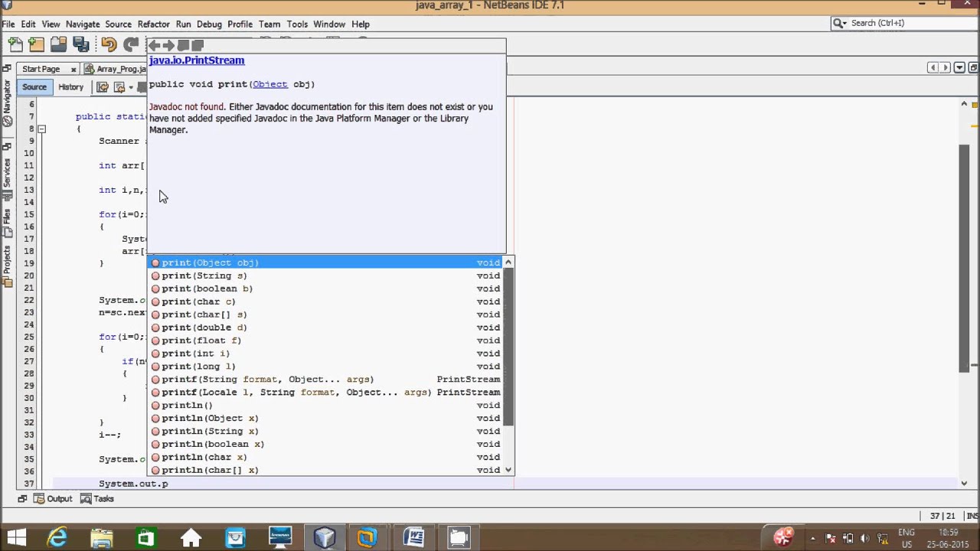980x551 pixels.
Task: Click editor scrollbar down arrow
Action: tap(964, 484)
